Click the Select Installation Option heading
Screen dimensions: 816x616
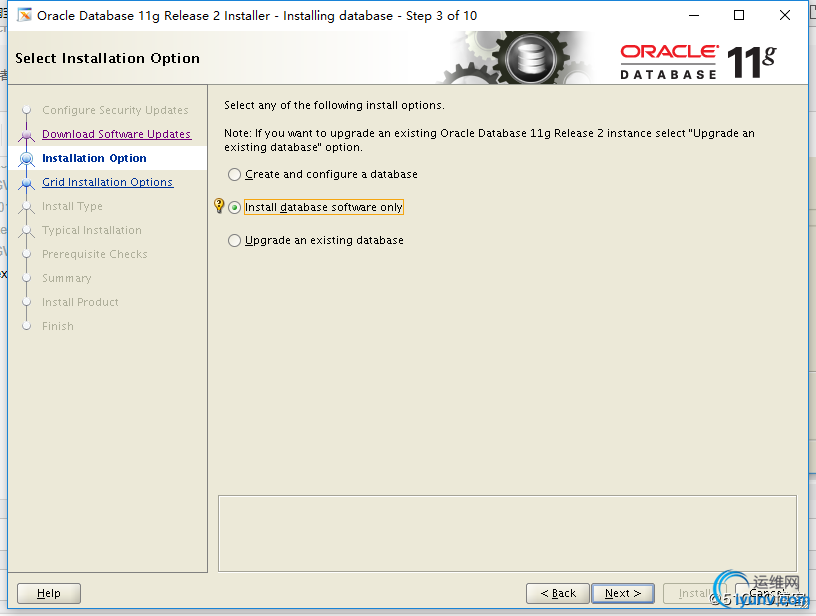pos(107,58)
